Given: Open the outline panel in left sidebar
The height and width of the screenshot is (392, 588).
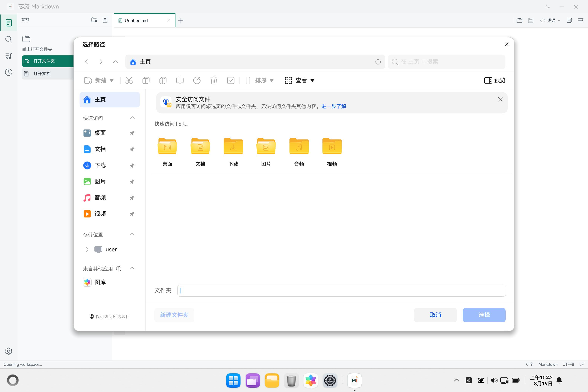Looking at the screenshot, I should [x=8, y=56].
